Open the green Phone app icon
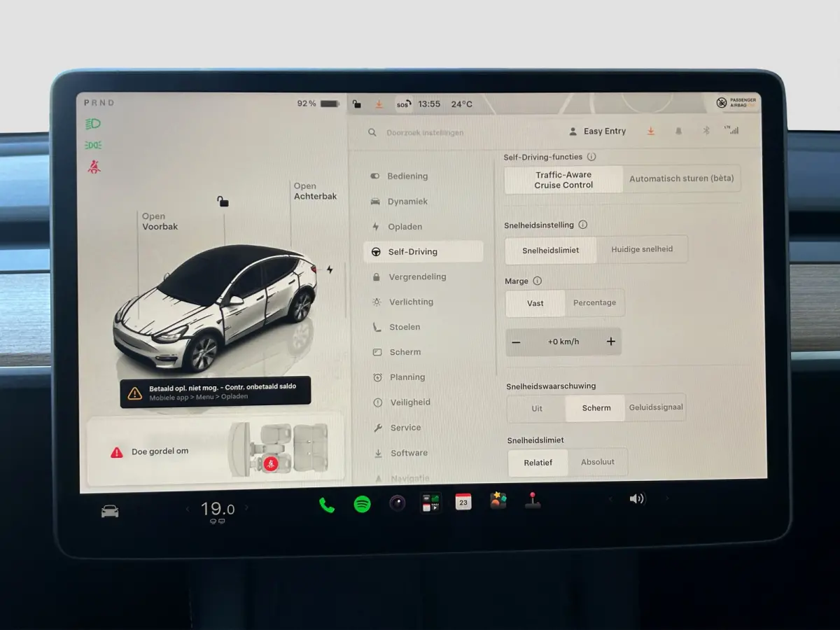The image size is (840, 630). [326, 505]
